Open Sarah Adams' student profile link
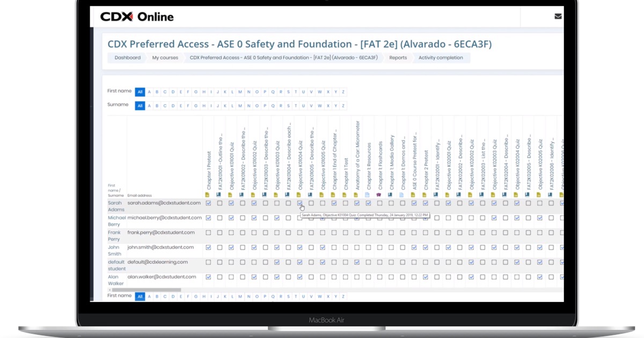Screen dimensions: 644x338 point(115,207)
